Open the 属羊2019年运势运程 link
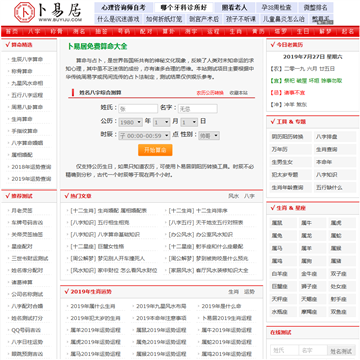 click(95, 330)
